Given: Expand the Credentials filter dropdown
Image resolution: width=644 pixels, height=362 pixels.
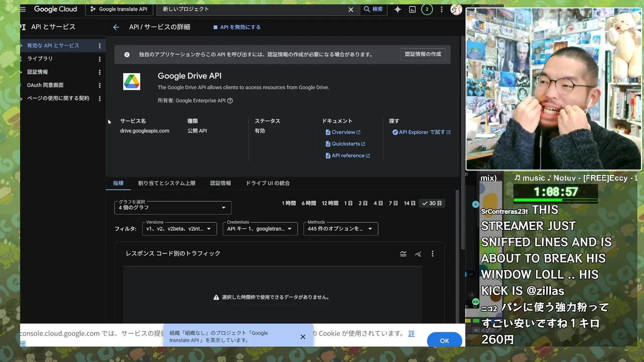Looking at the screenshot, I should pyautogui.click(x=260, y=229).
